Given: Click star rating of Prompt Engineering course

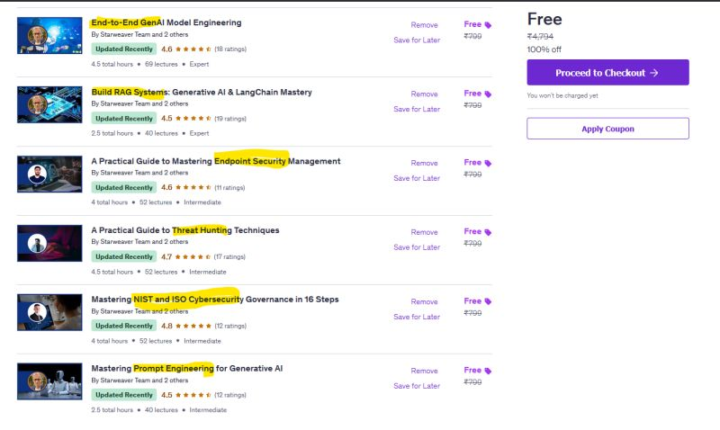Looking at the screenshot, I should (x=193, y=395).
